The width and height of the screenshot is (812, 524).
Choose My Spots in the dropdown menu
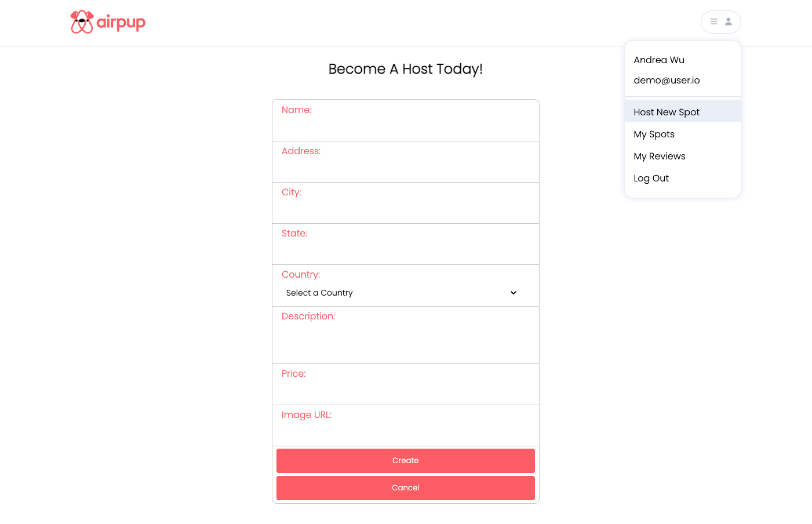(x=654, y=134)
